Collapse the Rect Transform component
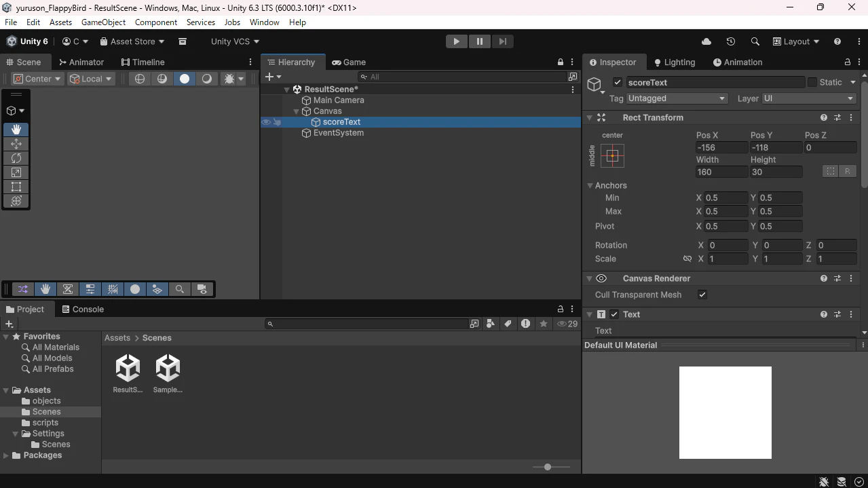 pos(590,117)
